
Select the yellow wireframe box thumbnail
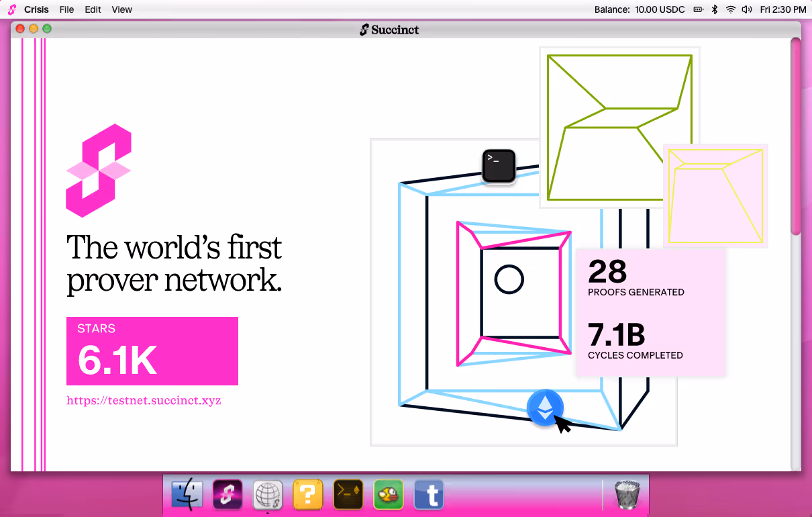coord(715,195)
